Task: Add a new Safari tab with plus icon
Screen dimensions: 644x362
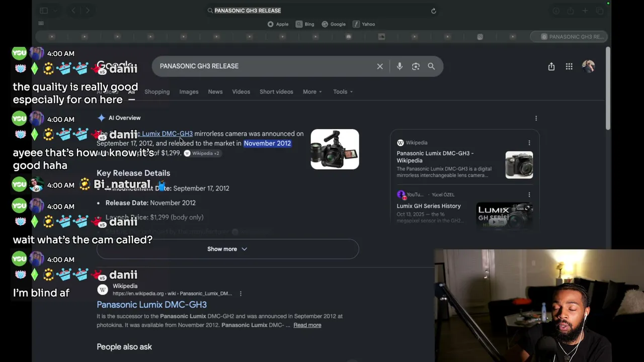Action: (585, 11)
